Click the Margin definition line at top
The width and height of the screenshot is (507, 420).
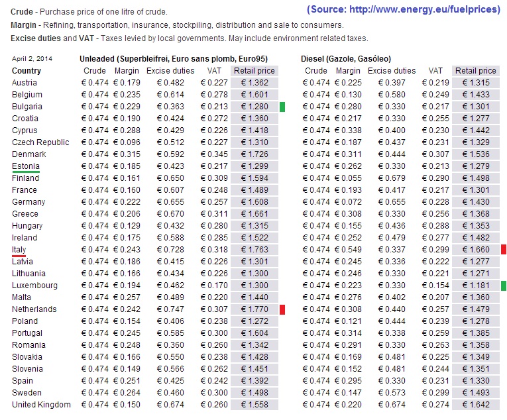click(177, 25)
